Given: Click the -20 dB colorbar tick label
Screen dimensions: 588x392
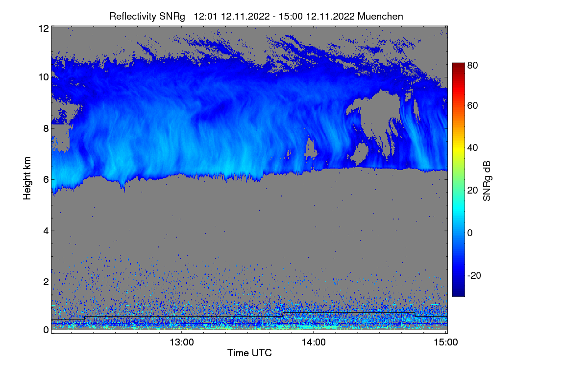Looking at the screenshot, I should 474,275.
